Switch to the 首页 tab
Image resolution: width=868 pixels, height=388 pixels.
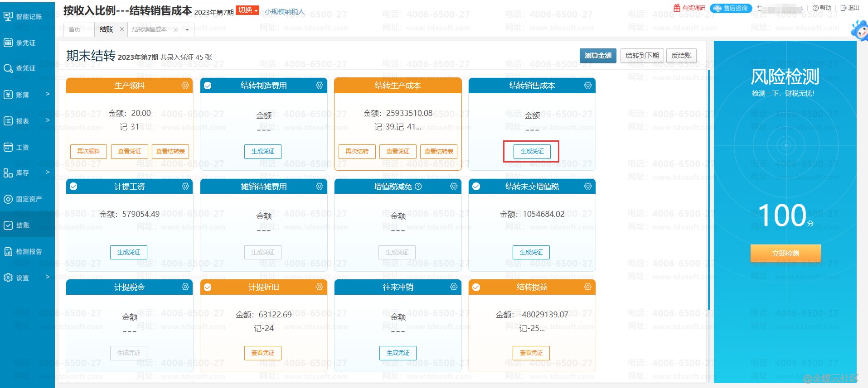click(74, 29)
